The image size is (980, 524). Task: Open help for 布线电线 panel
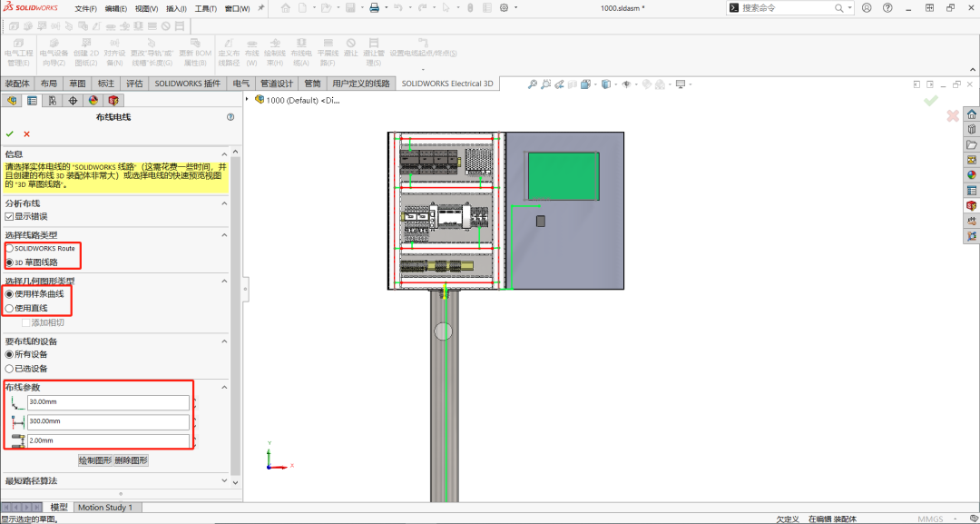(x=230, y=117)
